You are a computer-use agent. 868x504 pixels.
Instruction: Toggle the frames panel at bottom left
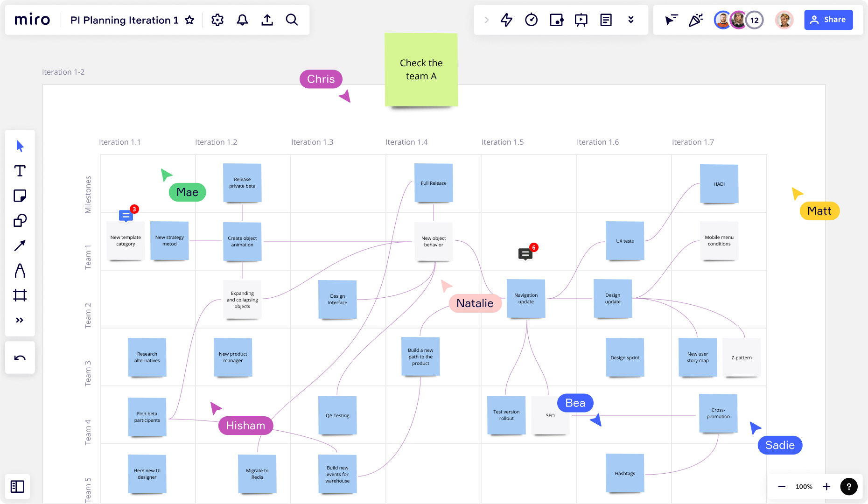click(17, 486)
